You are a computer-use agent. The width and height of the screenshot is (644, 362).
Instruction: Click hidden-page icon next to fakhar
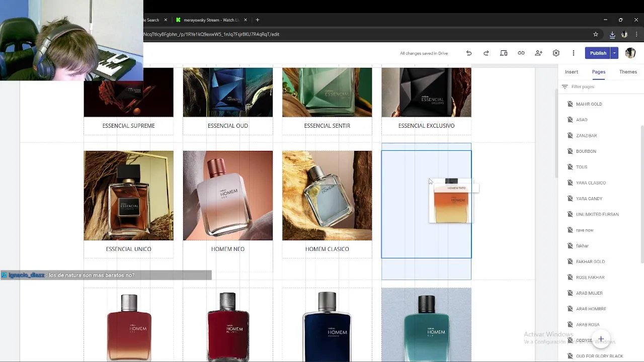[x=570, y=246]
